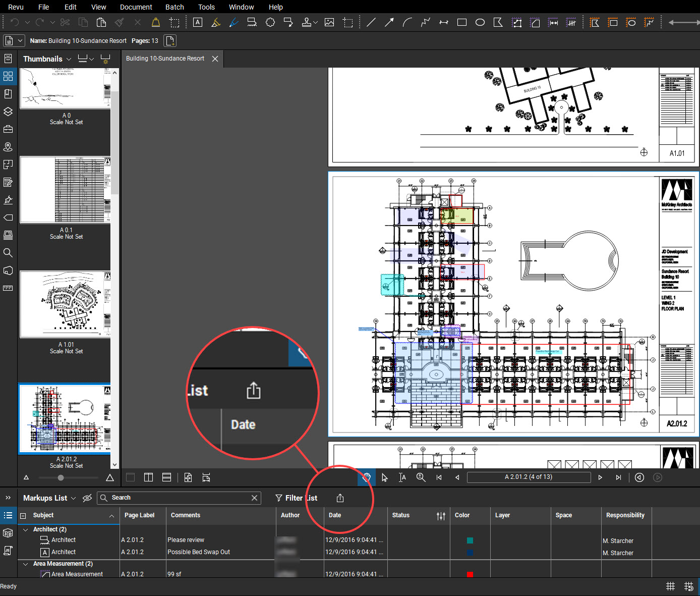The width and height of the screenshot is (700, 596).
Task: Open the Window menu
Action: click(x=241, y=7)
